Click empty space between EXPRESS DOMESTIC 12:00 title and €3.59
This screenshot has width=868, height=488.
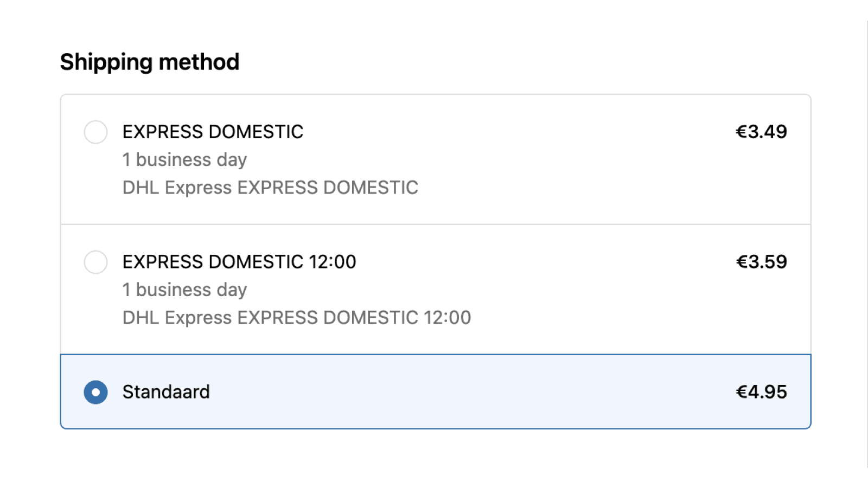pyautogui.click(x=542, y=262)
